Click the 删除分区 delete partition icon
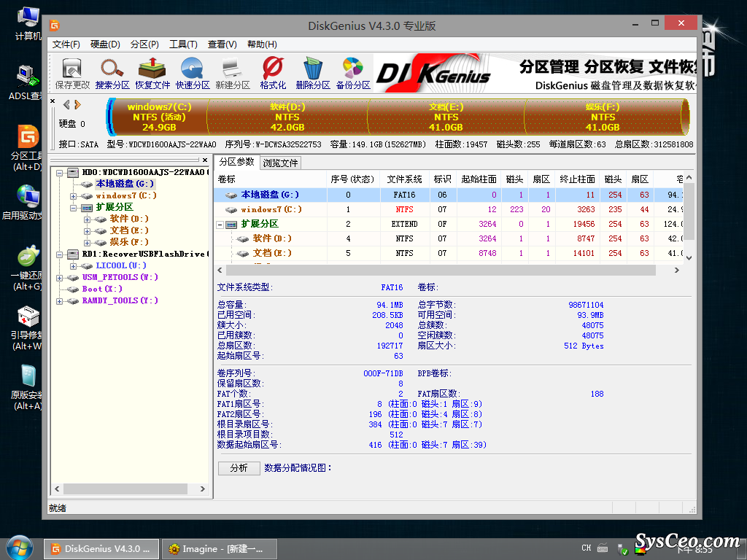This screenshot has height=560, width=747. point(313,74)
